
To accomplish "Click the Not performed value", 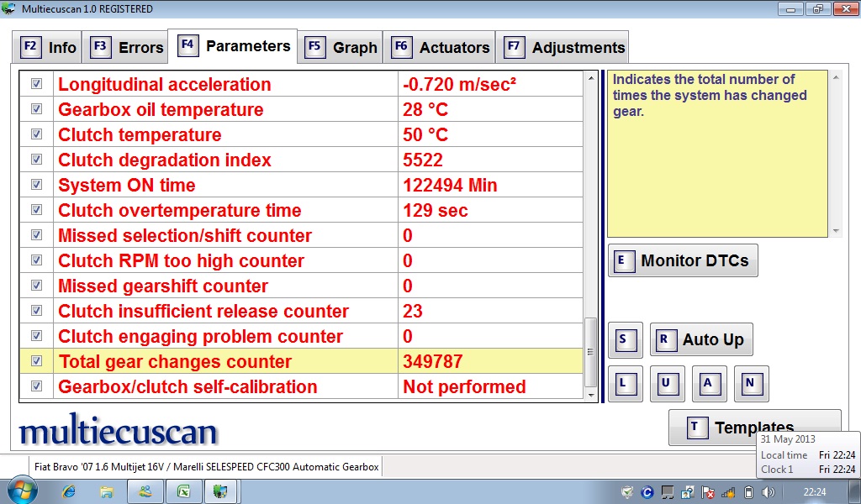I will [x=464, y=386].
